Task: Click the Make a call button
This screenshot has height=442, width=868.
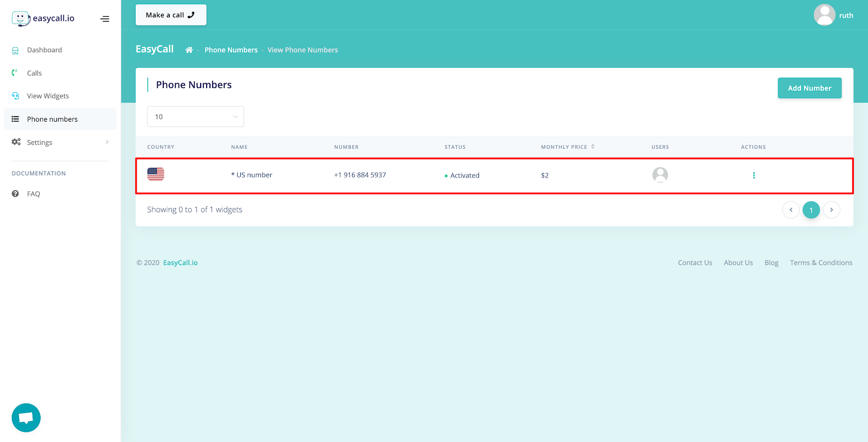Action: [171, 15]
